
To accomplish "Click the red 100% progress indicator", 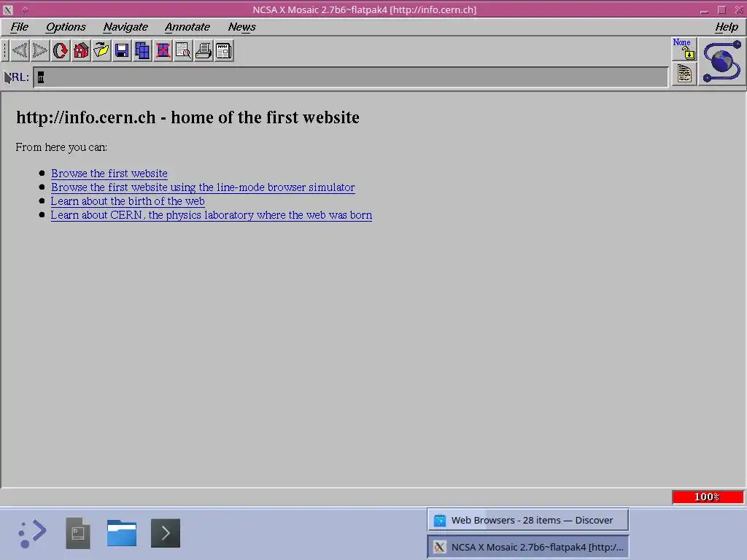I will 708,497.
